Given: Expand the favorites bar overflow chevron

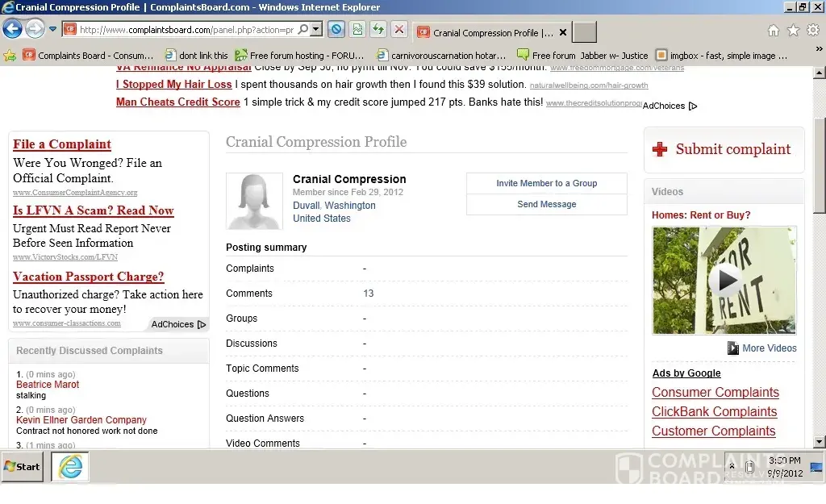Looking at the screenshot, I should coord(820,49).
